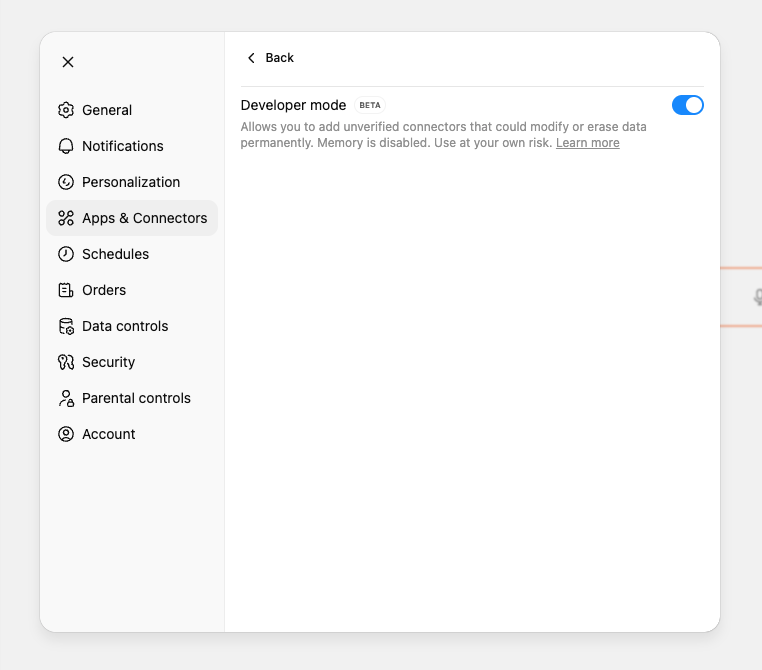Open the Learn more link
This screenshot has width=762, height=670.
point(587,143)
